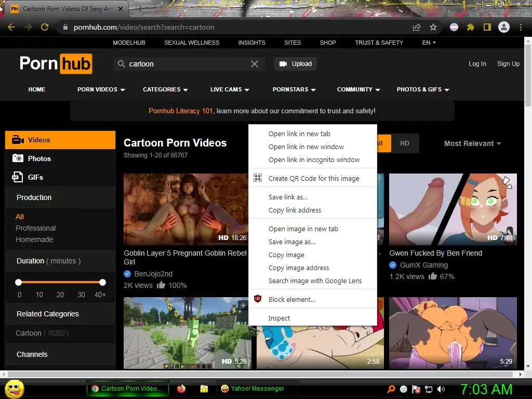The height and width of the screenshot is (399, 532).
Task: Select the Professional production filter
Action: click(36, 228)
